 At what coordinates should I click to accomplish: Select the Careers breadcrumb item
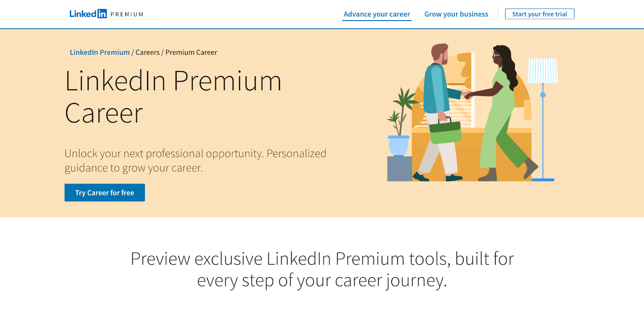pos(147,52)
